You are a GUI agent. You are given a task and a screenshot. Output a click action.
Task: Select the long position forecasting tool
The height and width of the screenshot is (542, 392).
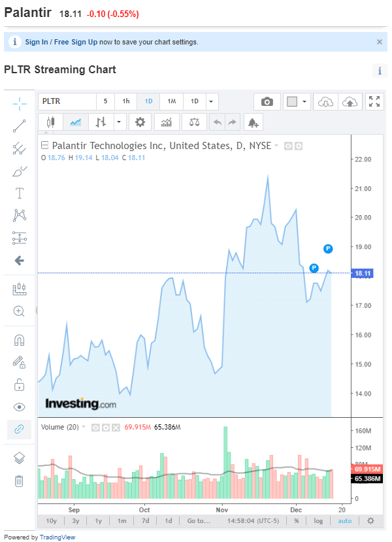click(x=20, y=238)
